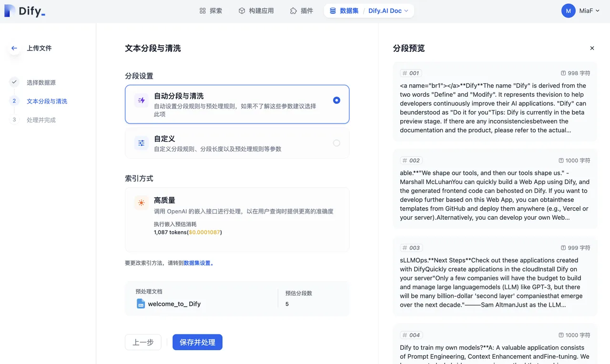Go to the 选择数据源 step
610x364 pixels.
[41, 82]
